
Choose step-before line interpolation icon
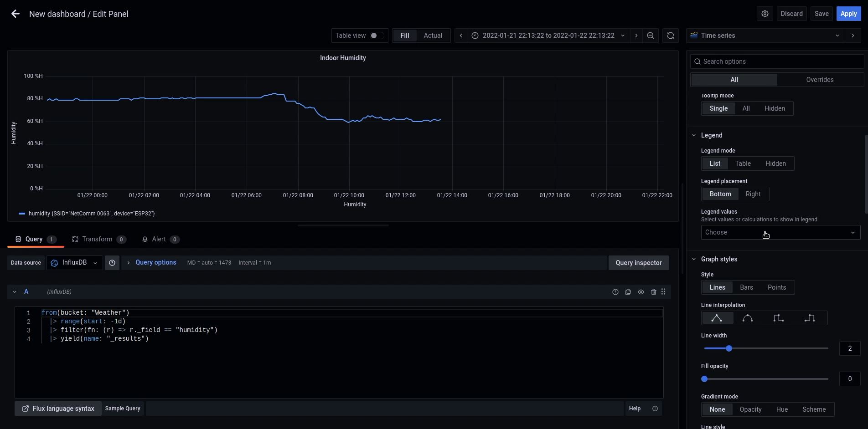pos(779,318)
